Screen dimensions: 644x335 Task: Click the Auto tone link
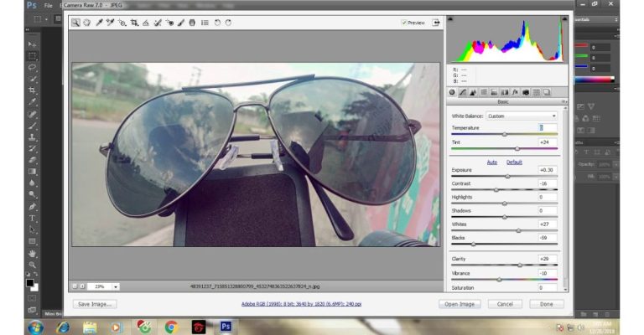492,162
